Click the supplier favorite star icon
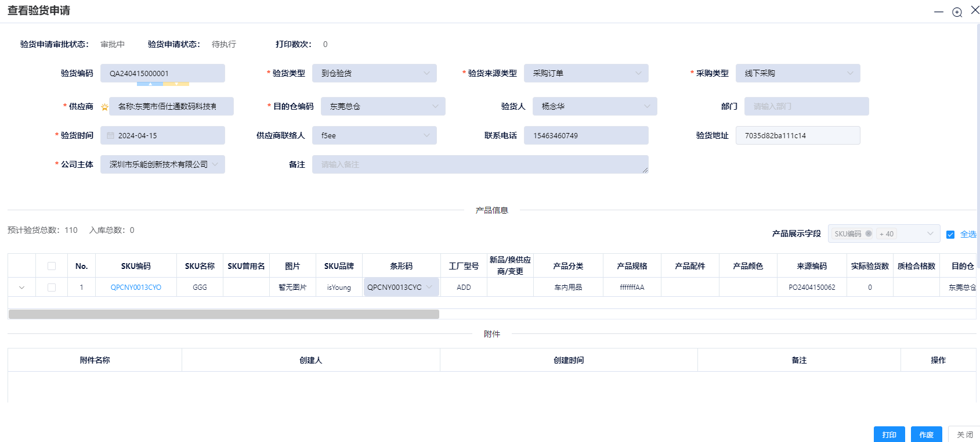Viewport: 980px width, 442px height. tap(104, 107)
